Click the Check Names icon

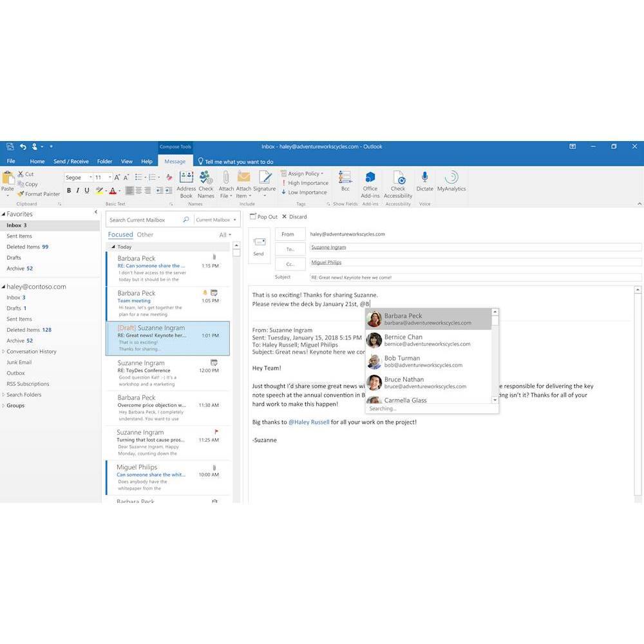[206, 184]
